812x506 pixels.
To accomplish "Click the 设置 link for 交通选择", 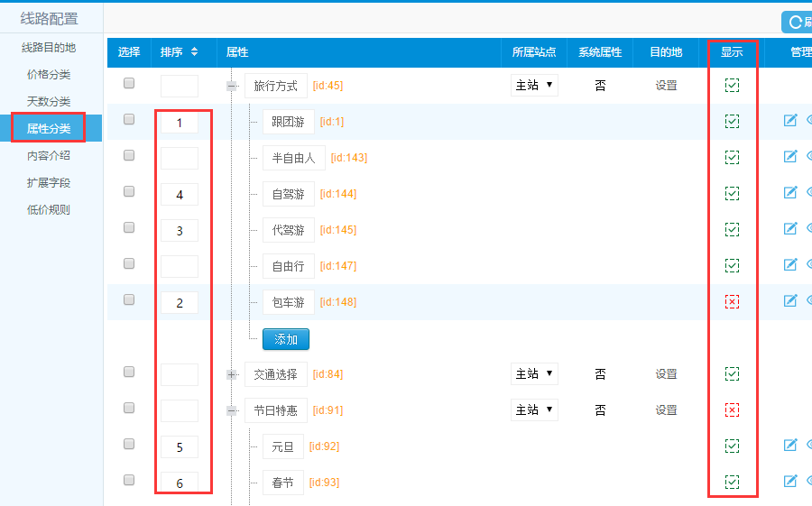I will click(666, 374).
